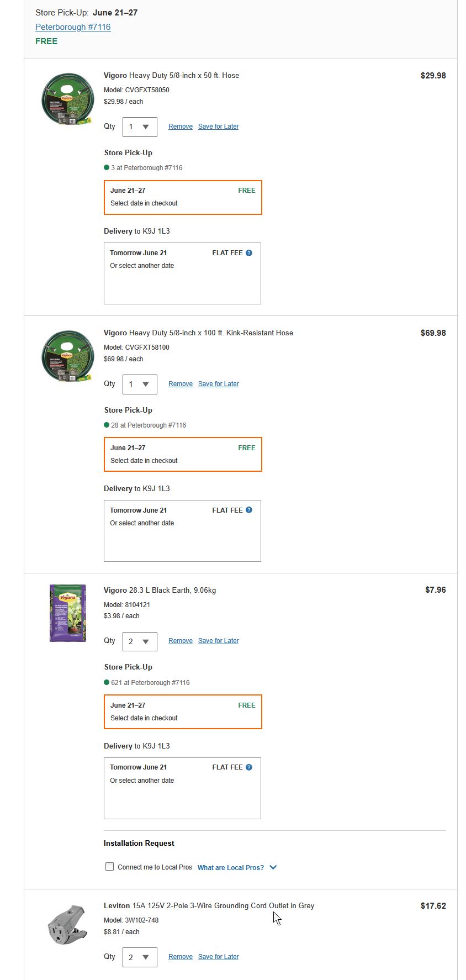
Task: Select store pick-up June 21–27 for 50 ft. hose
Action: [183, 197]
